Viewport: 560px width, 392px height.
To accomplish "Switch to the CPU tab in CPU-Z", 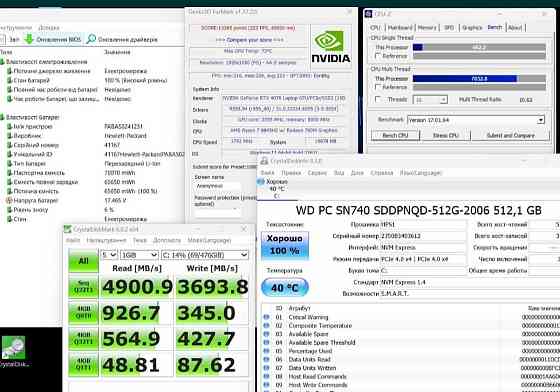I will (x=375, y=27).
